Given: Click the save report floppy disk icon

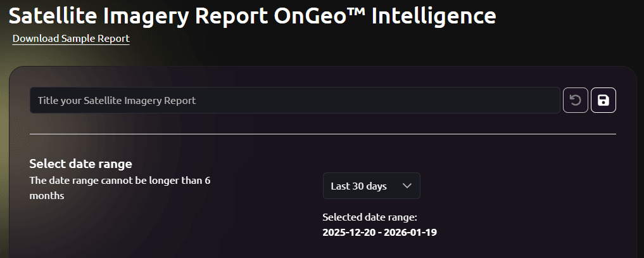Looking at the screenshot, I should click(603, 100).
